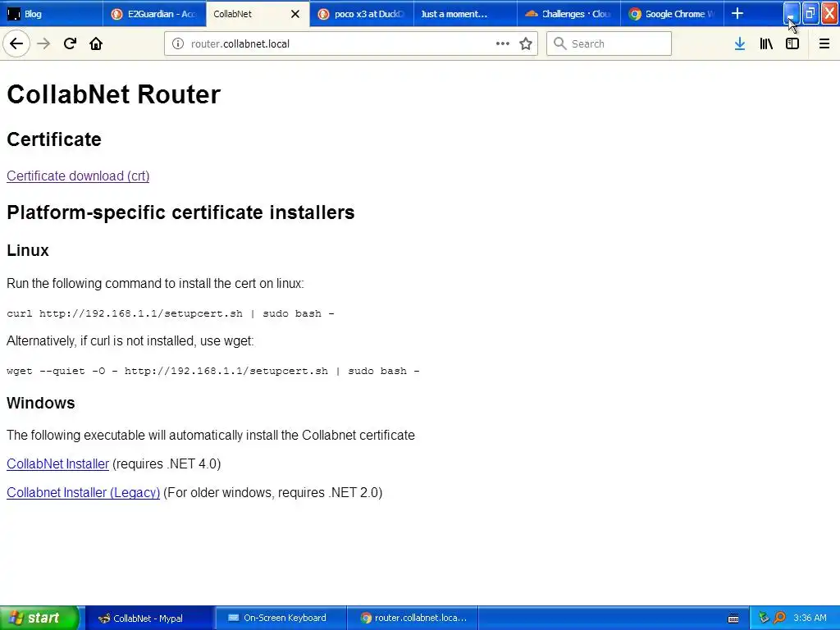Screen dimensions: 840x630
Task: Open the CollabNet Installer link
Action: coord(58,463)
